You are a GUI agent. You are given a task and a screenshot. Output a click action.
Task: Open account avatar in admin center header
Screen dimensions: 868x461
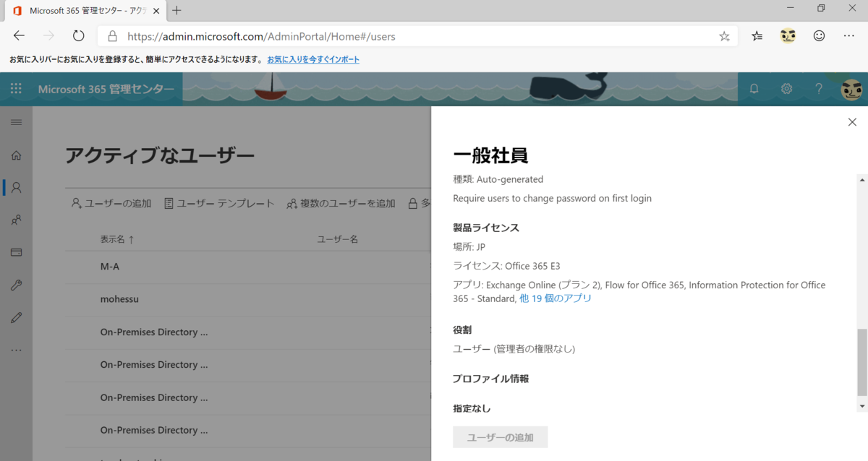(851, 89)
